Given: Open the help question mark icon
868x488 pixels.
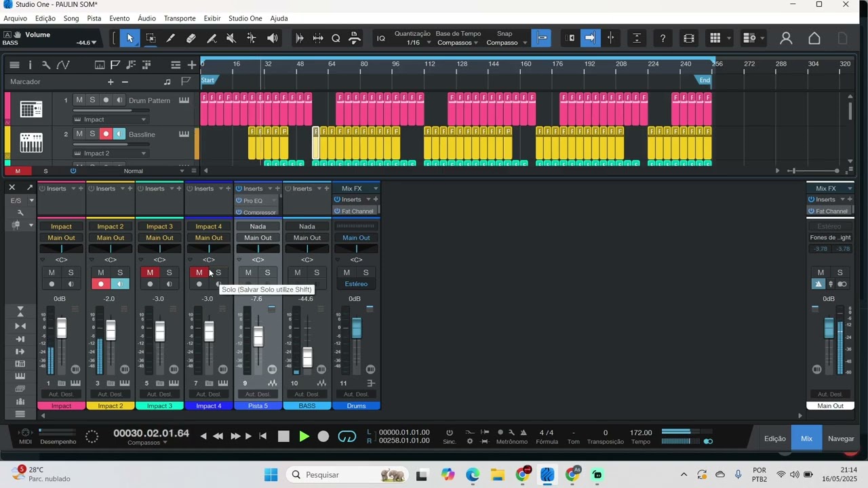Looking at the screenshot, I should [x=663, y=39].
